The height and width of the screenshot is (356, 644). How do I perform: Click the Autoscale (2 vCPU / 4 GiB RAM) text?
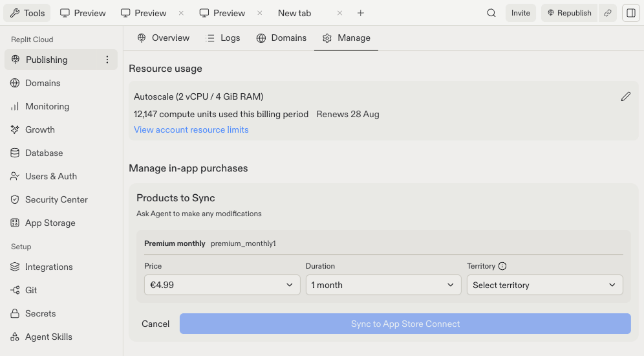(199, 96)
